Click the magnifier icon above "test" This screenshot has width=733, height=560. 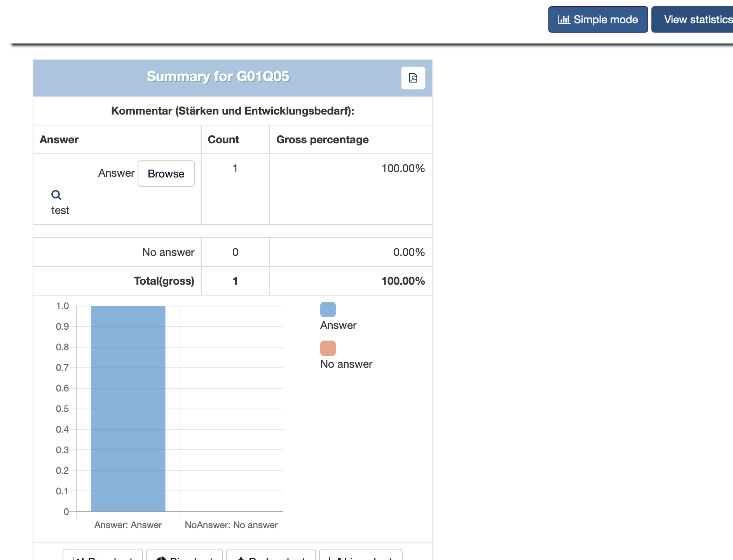[56, 195]
